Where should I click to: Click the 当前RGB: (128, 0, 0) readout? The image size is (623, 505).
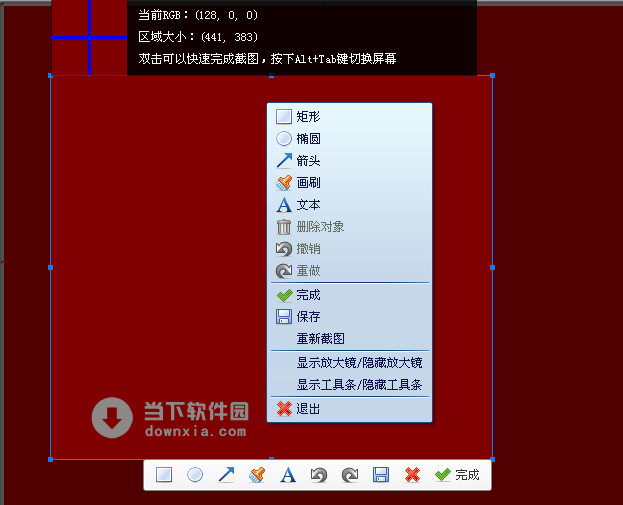click(198, 15)
